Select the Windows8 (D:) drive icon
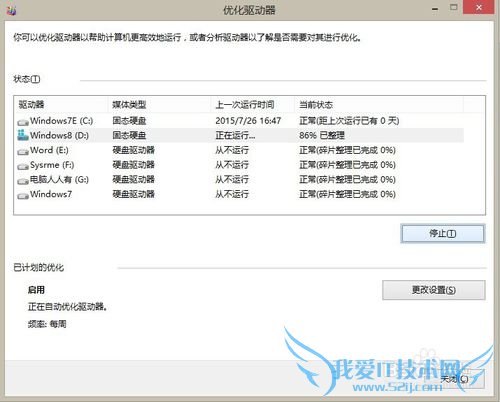Screen dimensions: 500x402 click(23, 135)
